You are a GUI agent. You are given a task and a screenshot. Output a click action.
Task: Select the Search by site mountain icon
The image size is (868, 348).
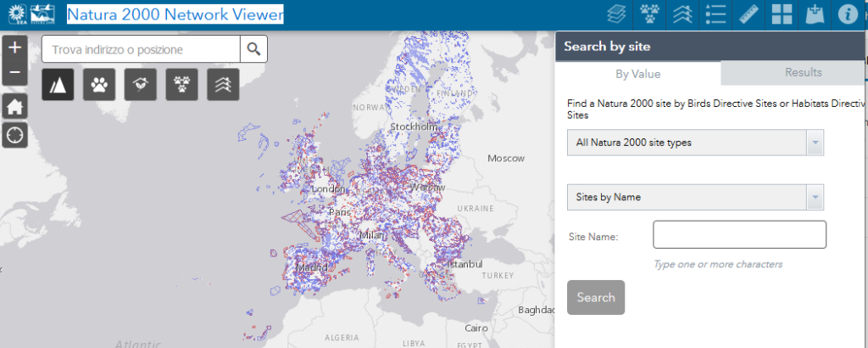click(x=58, y=84)
